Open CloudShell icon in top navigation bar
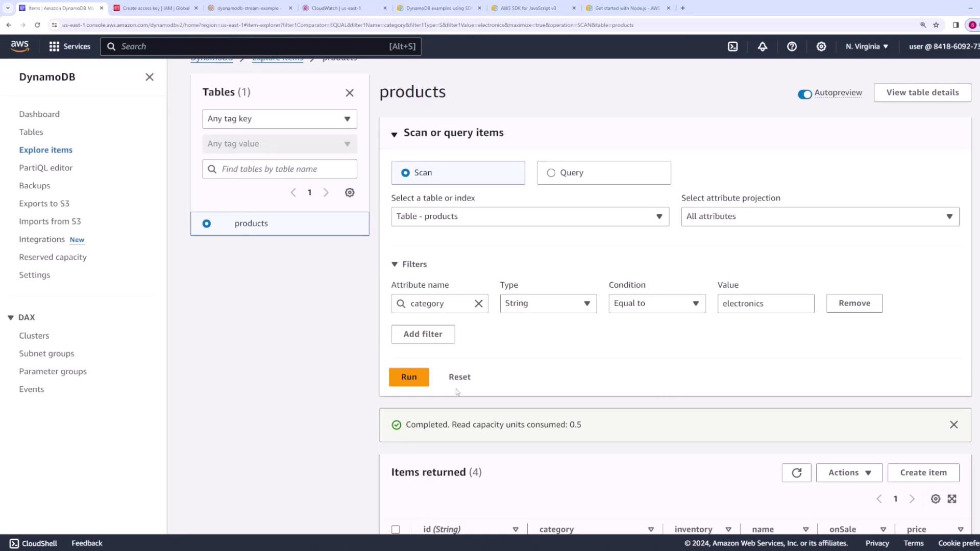This screenshot has height=551, width=980. click(732, 46)
